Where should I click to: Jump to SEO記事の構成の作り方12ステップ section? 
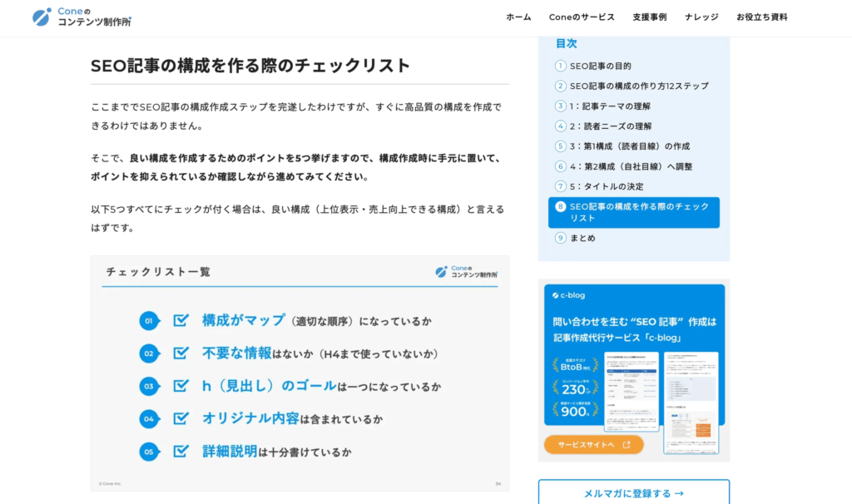pyautogui.click(x=639, y=86)
